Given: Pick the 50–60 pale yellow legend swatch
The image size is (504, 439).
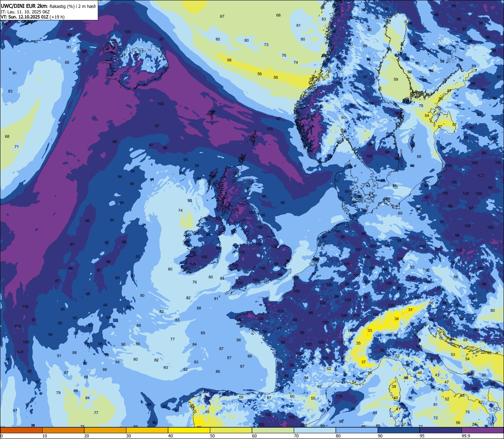Looking at the screenshot, I should pyautogui.click(x=231, y=430).
